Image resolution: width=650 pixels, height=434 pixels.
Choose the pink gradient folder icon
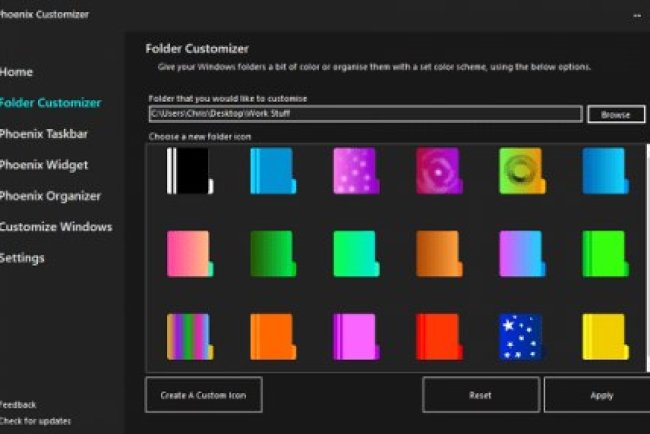coord(189,254)
